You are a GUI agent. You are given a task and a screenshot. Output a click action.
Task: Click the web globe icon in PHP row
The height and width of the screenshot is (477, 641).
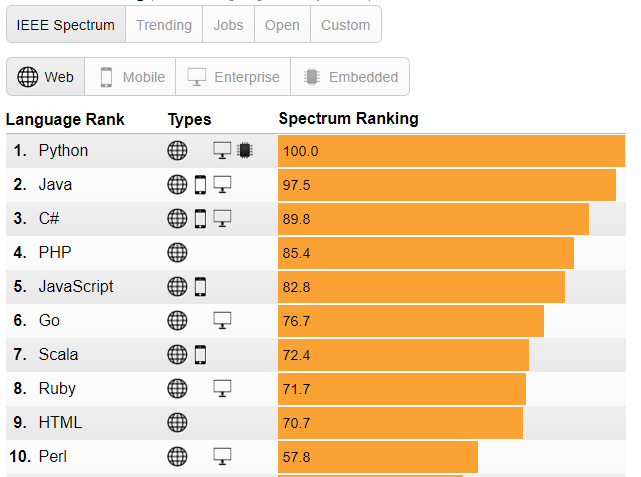click(177, 253)
